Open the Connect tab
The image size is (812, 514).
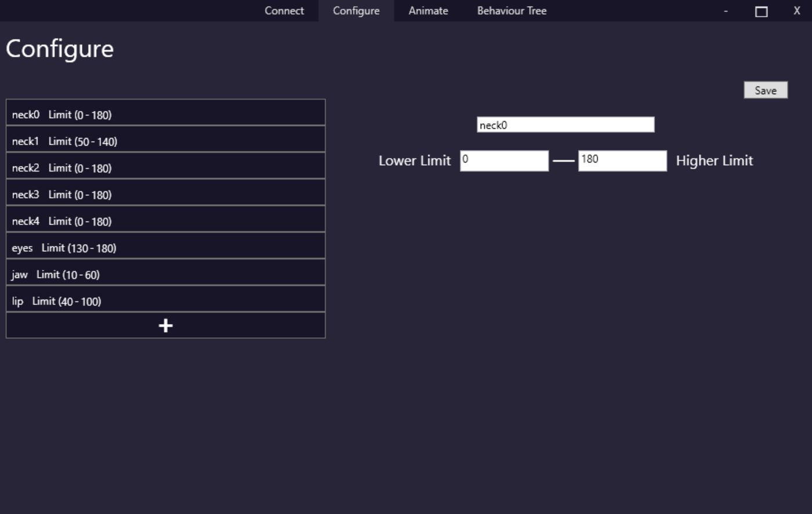click(284, 10)
